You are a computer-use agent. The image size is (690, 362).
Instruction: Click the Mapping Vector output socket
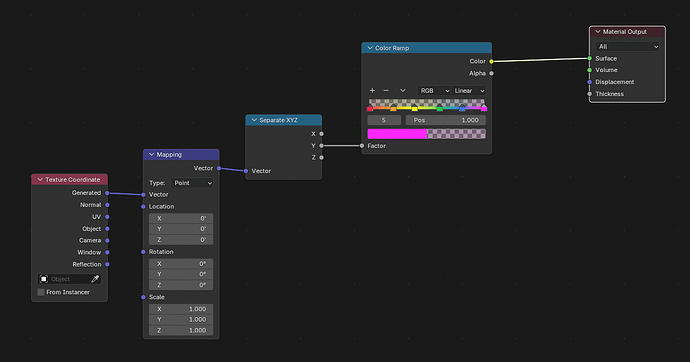[219, 168]
